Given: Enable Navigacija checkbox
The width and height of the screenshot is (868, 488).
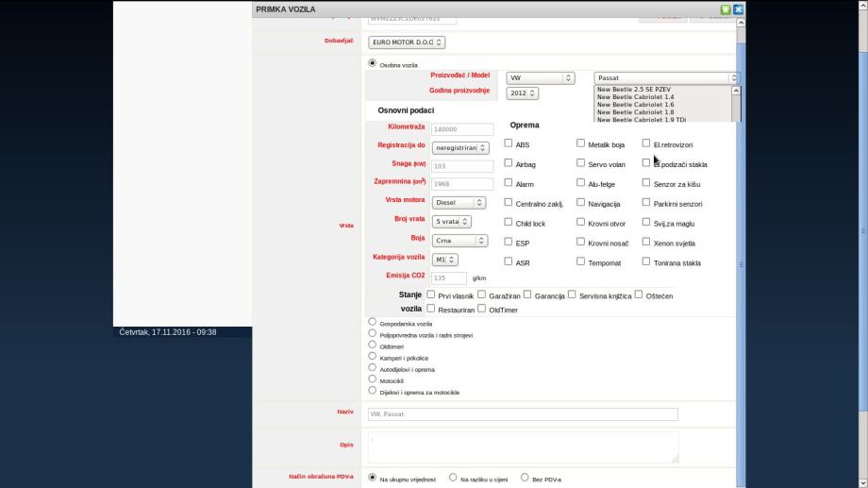Looking at the screenshot, I should coord(580,203).
